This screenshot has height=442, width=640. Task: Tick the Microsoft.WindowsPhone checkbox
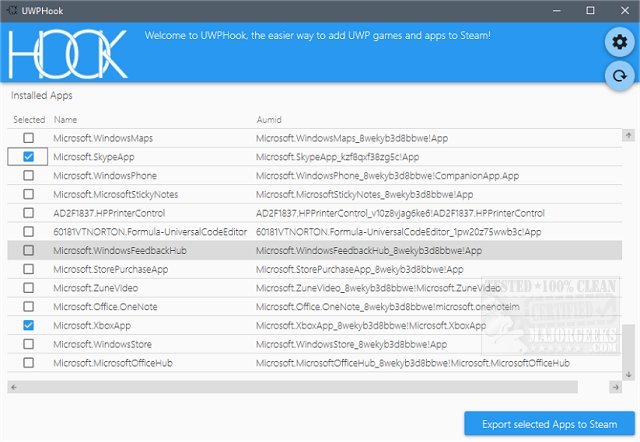[28, 175]
